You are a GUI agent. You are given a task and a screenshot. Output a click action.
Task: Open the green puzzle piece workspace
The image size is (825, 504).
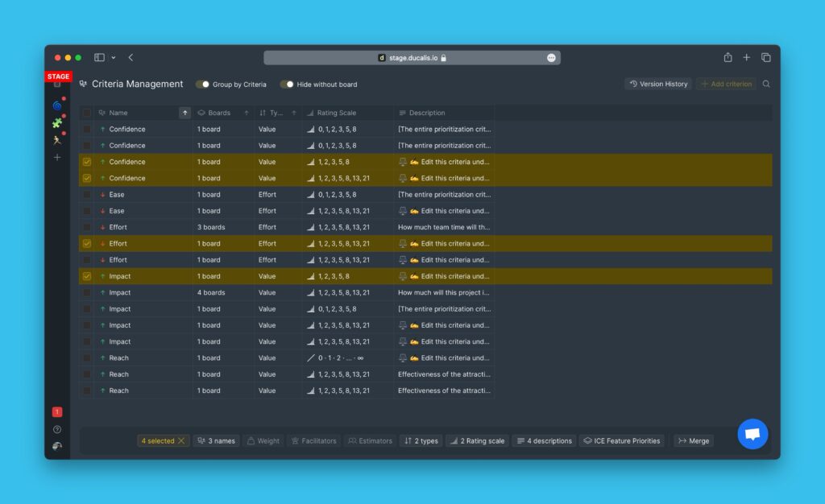pos(57,123)
